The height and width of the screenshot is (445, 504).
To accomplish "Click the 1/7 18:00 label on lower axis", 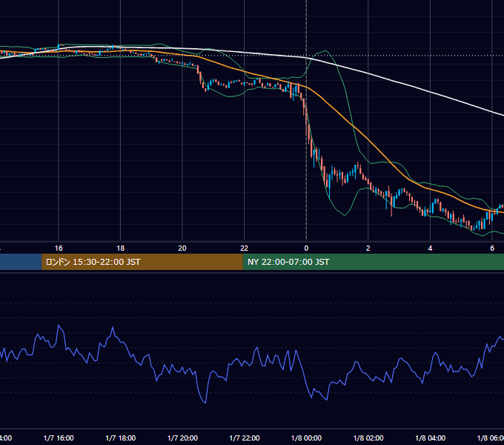I will 121,438.
